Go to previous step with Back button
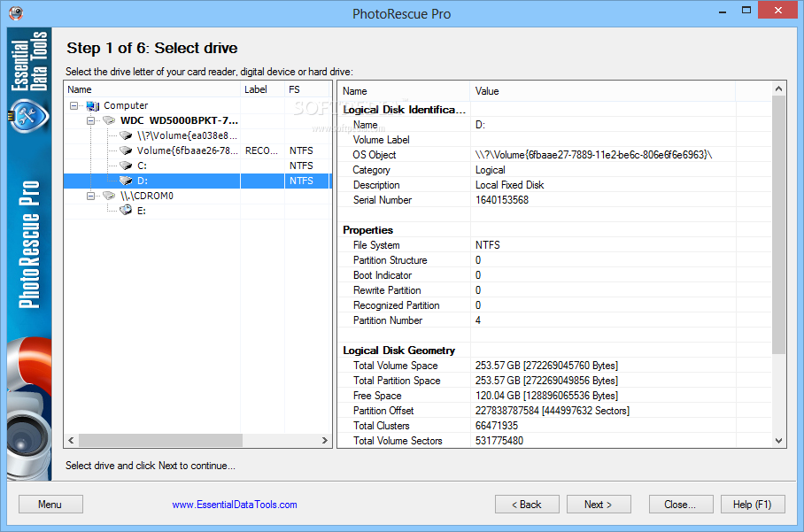804x532 pixels. [527, 505]
